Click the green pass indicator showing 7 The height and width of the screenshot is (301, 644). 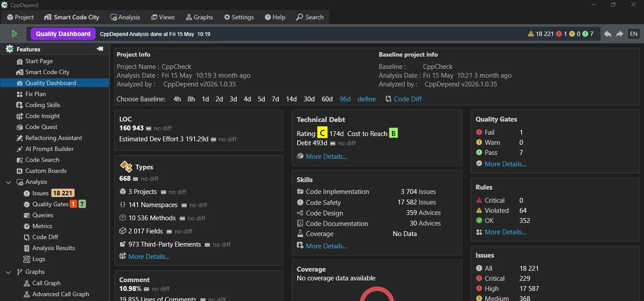588,34
